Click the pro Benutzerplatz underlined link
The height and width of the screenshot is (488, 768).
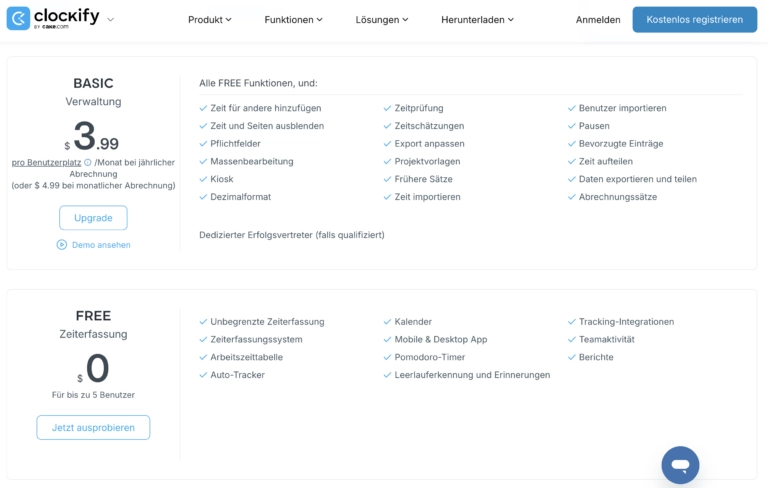pos(47,162)
